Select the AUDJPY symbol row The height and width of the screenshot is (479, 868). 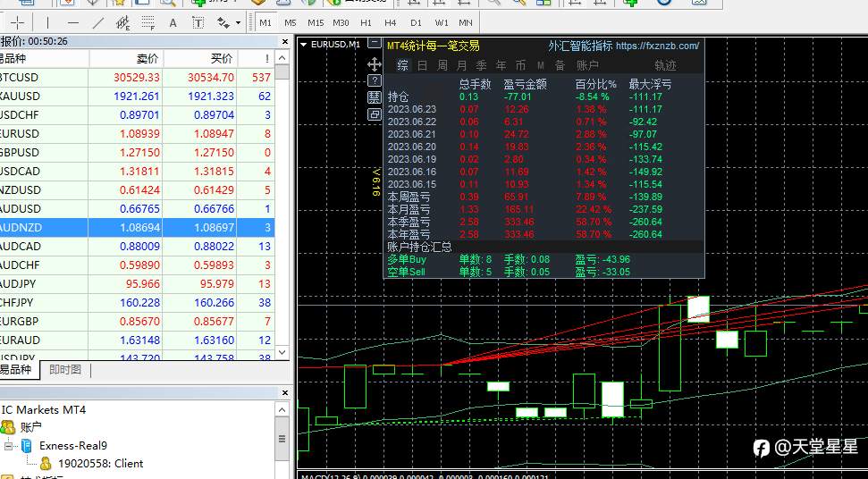coord(138,284)
